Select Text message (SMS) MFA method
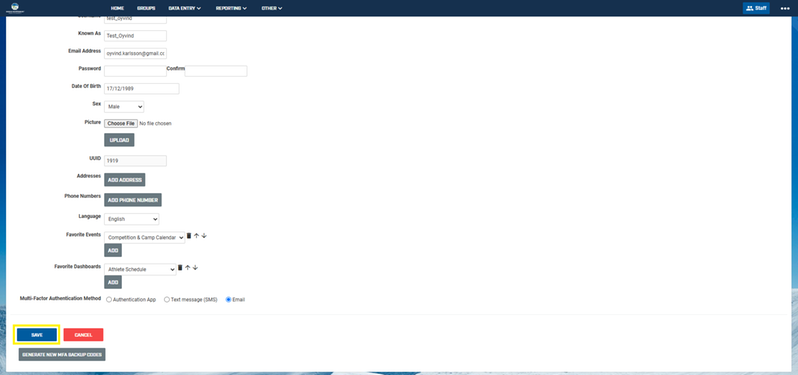798x375 pixels. pyautogui.click(x=166, y=300)
